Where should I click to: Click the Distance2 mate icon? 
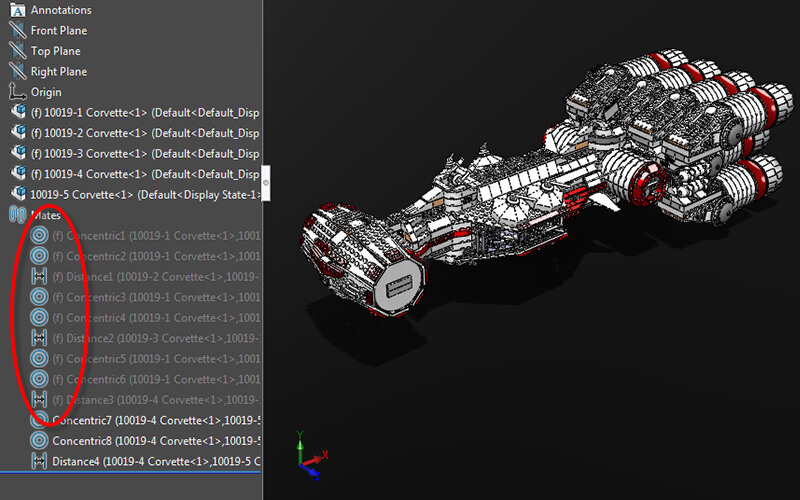pyautogui.click(x=39, y=338)
